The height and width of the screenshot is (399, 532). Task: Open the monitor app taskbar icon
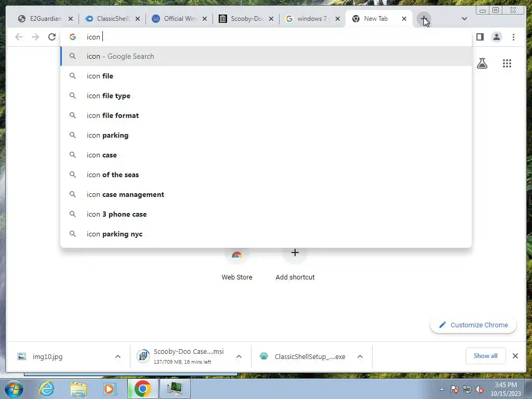175,389
